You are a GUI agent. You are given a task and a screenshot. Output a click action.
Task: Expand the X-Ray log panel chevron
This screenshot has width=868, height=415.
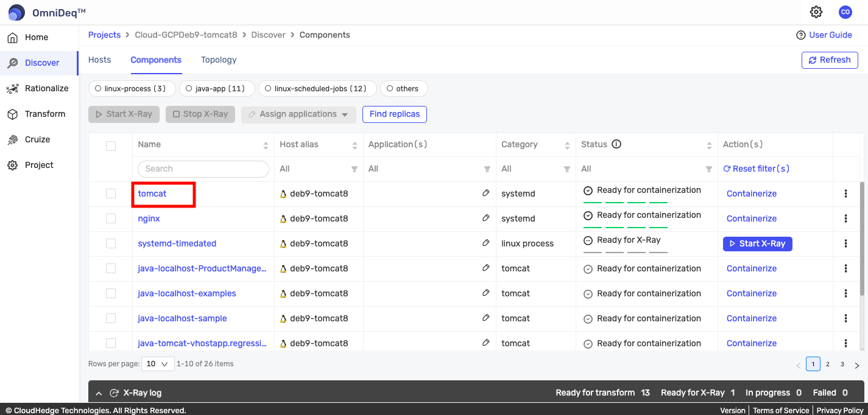click(x=99, y=394)
